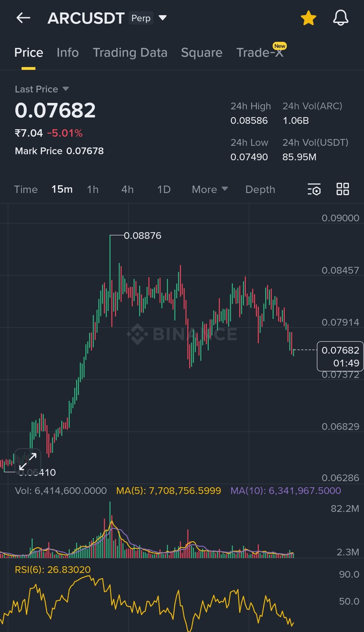
Task: Switch to the Info tab
Action: point(68,53)
